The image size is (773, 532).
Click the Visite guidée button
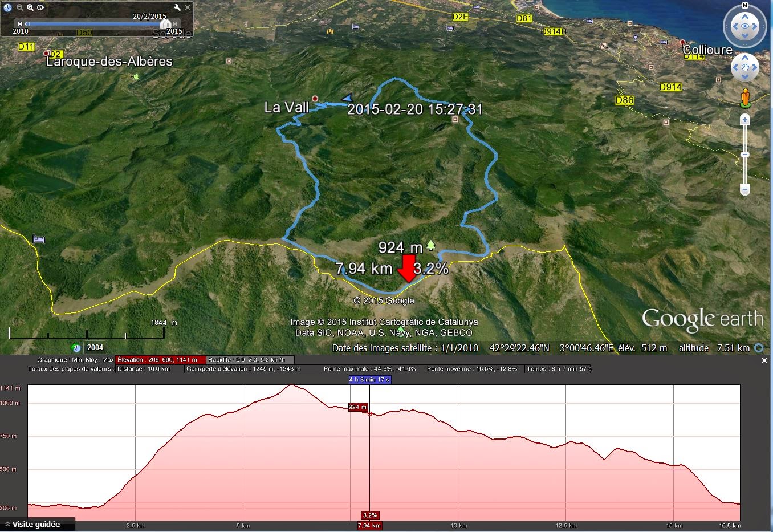pos(36,525)
